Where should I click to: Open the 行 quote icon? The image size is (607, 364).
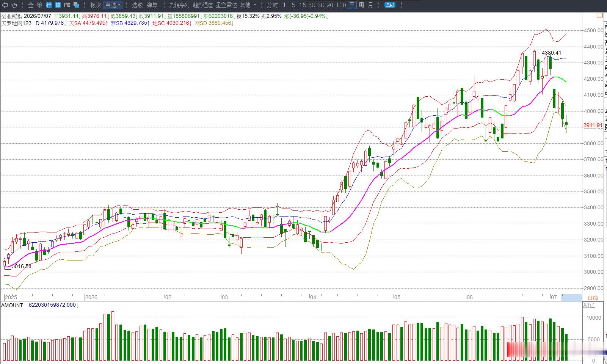pyautogui.click(x=49, y=5)
